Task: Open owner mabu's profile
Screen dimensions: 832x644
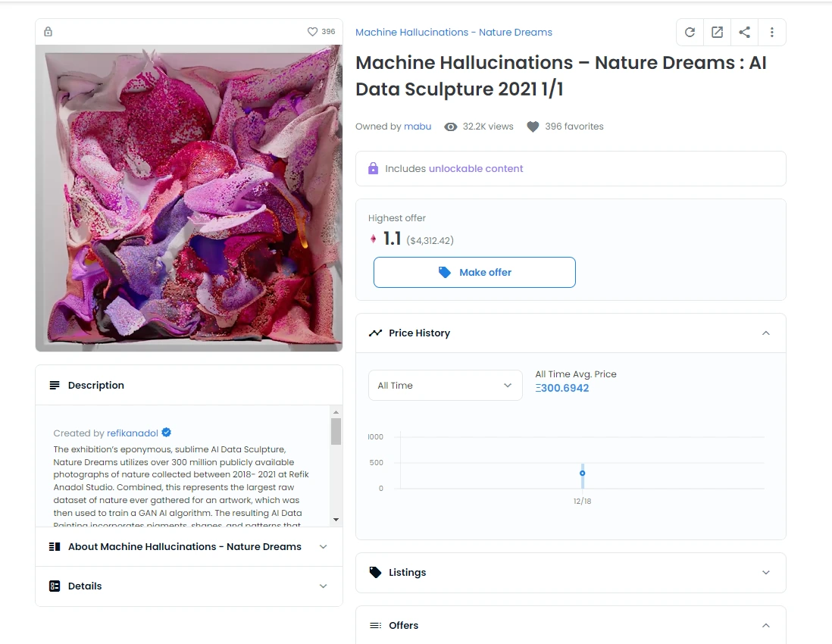Action: pyautogui.click(x=417, y=127)
